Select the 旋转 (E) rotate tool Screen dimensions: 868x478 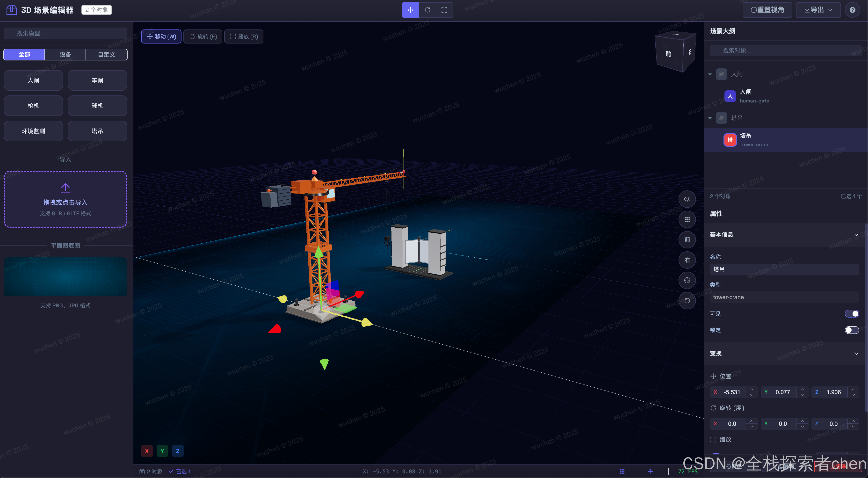click(x=203, y=36)
